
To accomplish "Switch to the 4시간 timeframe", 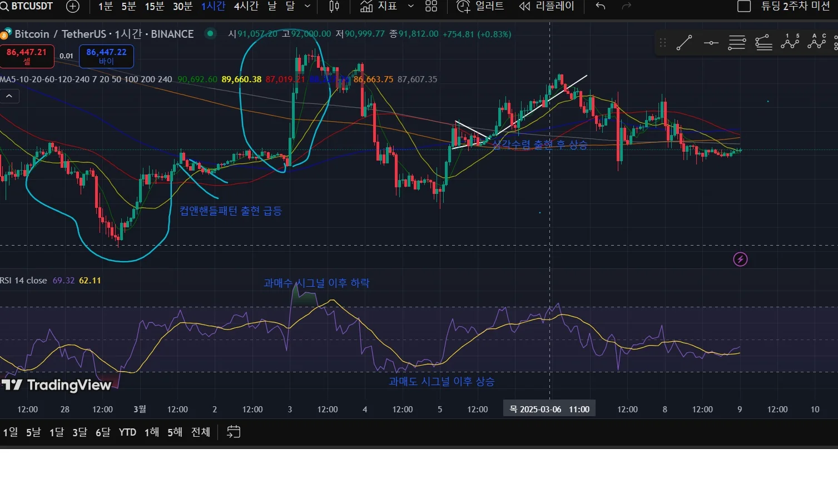I will click(246, 6).
